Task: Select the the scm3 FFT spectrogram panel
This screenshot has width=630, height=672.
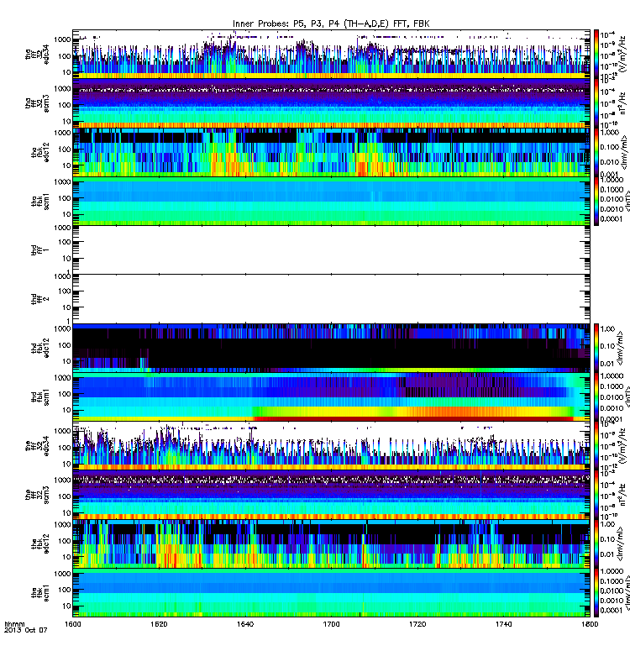Action: (x=331, y=495)
